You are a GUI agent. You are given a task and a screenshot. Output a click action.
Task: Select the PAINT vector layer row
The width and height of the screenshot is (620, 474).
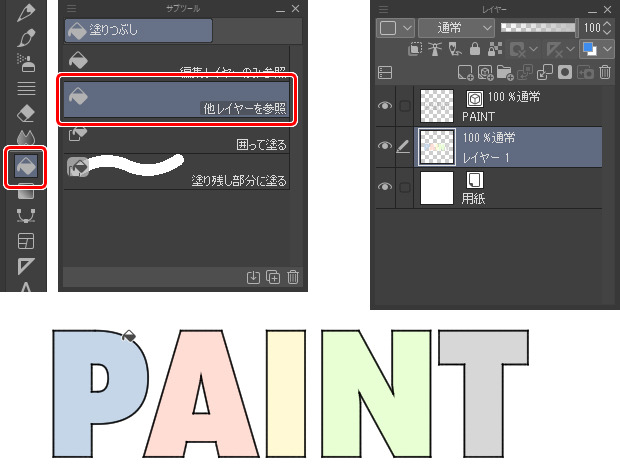point(489,106)
